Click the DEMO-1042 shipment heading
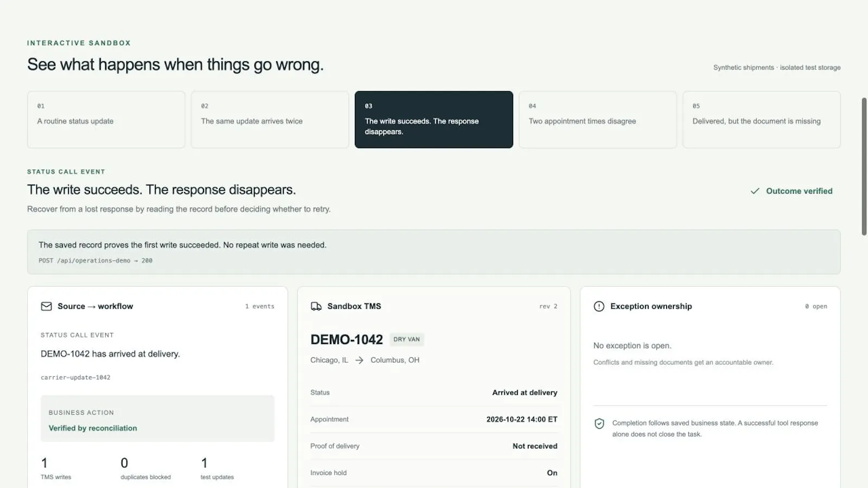Screen dimensions: 868x488 pyautogui.click(x=347, y=339)
